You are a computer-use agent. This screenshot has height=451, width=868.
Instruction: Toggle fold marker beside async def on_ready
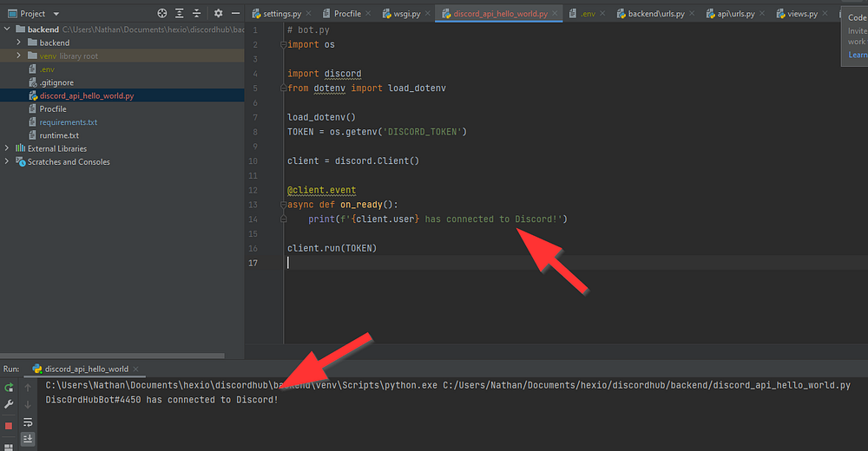pyautogui.click(x=283, y=205)
